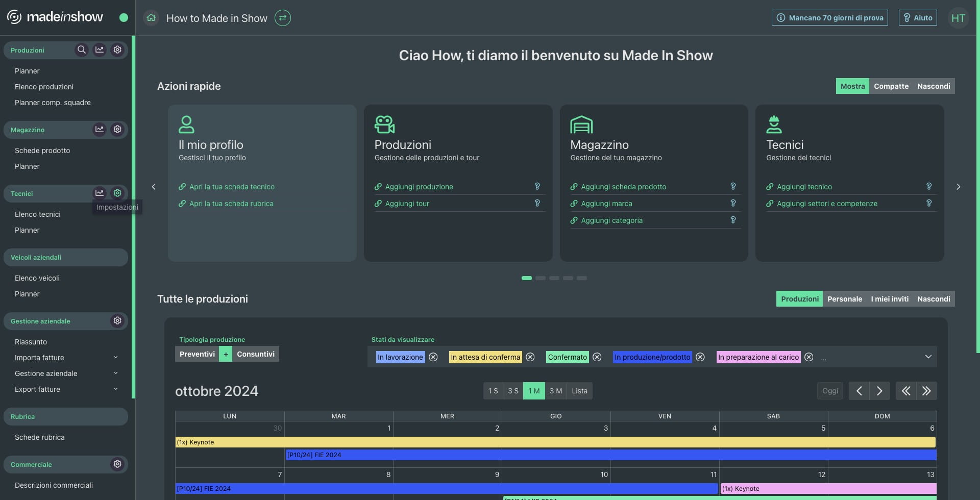The image size is (980, 500).
Task: Click the Oggi button
Action: (x=830, y=391)
